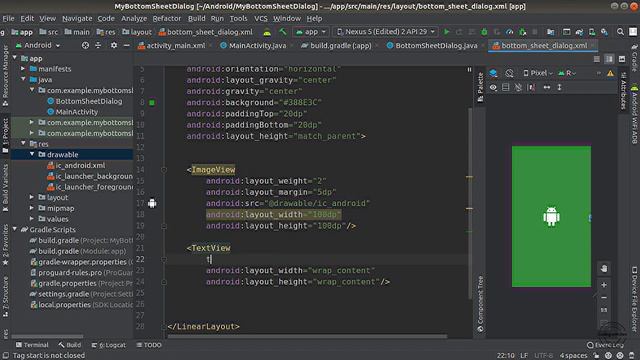This screenshot has width=640, height=360.
Task: Toggle the red guideline icon in preview toolbar
Action: click(531, 87)
